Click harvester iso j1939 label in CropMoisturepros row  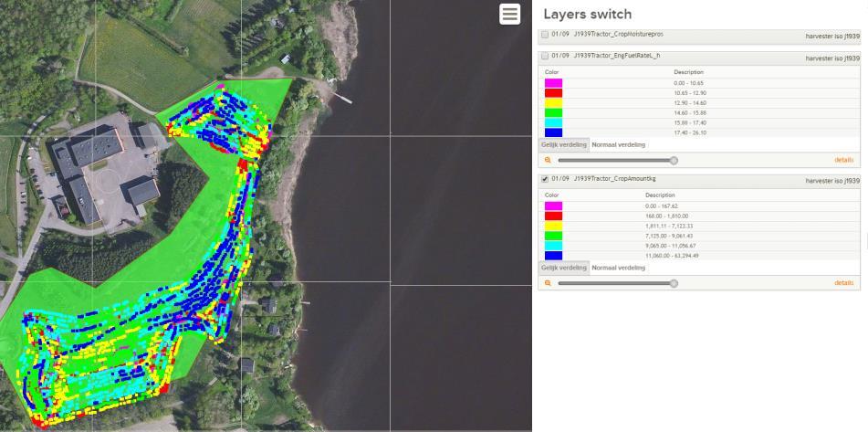click(832, 36)
